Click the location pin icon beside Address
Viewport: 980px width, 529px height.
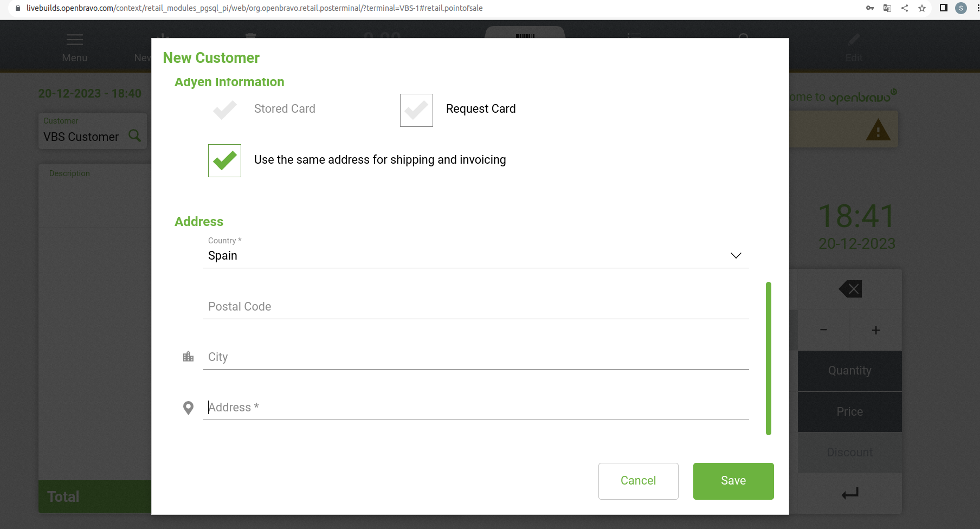[188, 408]
